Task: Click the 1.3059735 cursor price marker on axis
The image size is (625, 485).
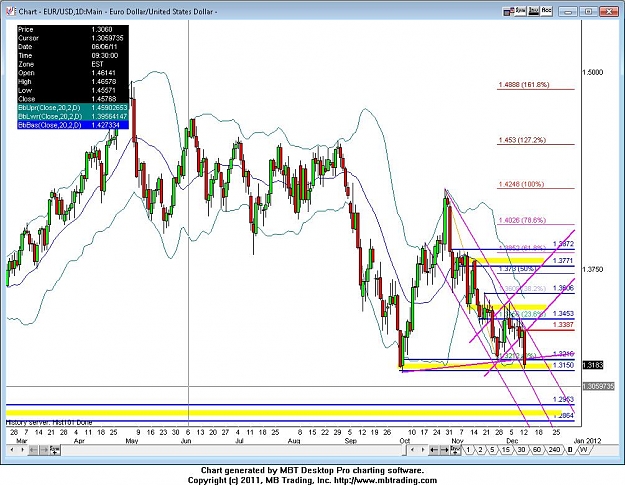Action: pyautogui.click(x=598, y=386)
